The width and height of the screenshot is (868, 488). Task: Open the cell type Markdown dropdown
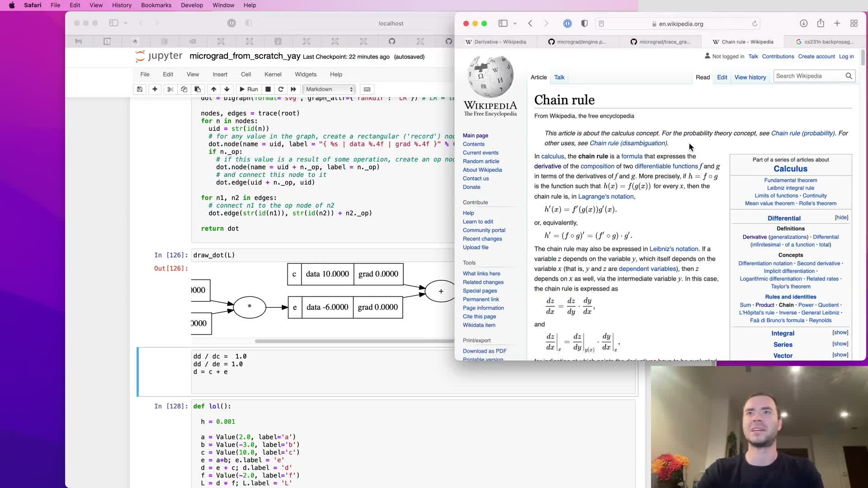point(329,89)
